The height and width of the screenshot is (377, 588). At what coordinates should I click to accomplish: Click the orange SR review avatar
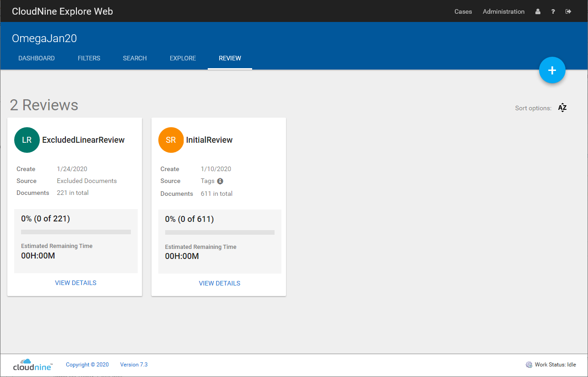[171, 140]
